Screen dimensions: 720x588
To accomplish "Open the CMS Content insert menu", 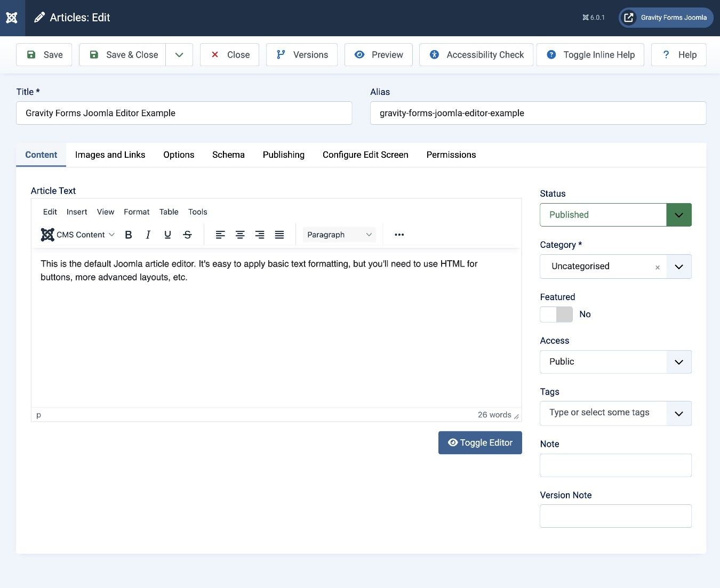I will 77,235.
